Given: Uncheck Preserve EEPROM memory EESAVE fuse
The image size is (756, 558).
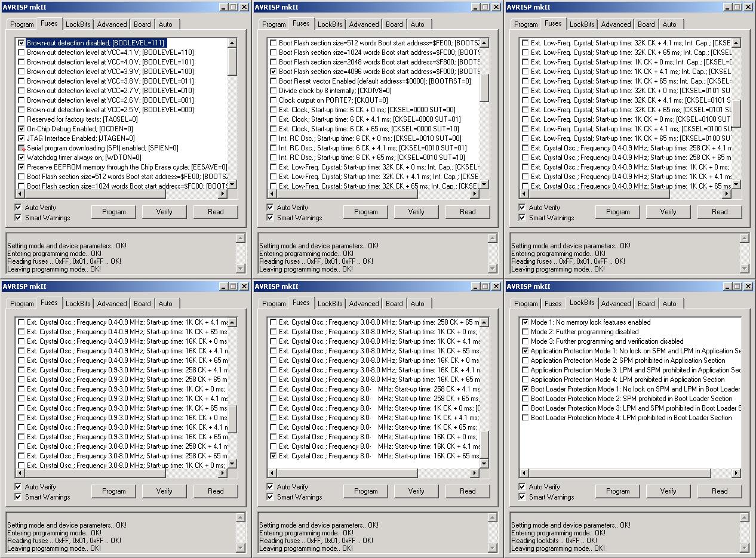Looking at the screenshot, I should click(x=21, y=167).
